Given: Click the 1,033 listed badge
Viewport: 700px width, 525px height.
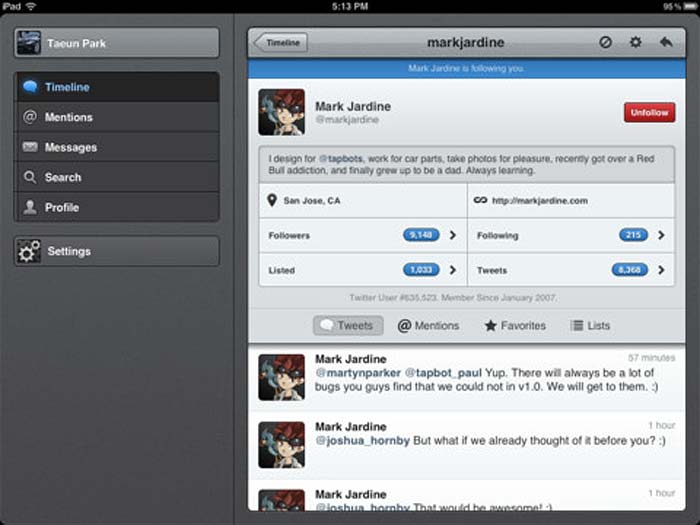Looking at the screenshot, I should tap(421, 270).
